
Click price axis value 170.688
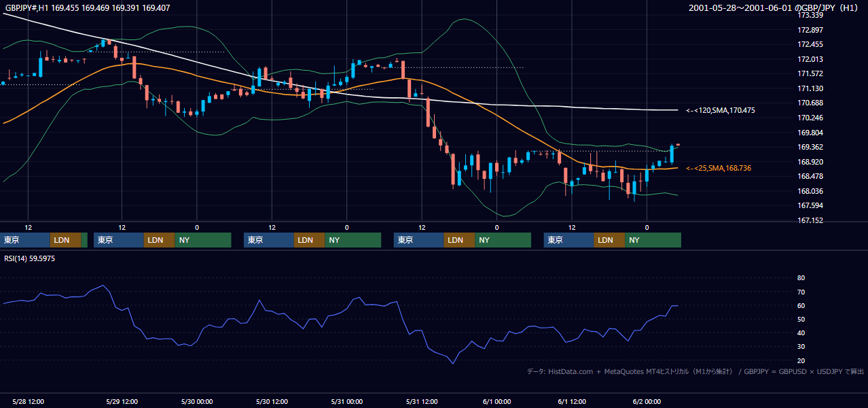click(810, 103)
